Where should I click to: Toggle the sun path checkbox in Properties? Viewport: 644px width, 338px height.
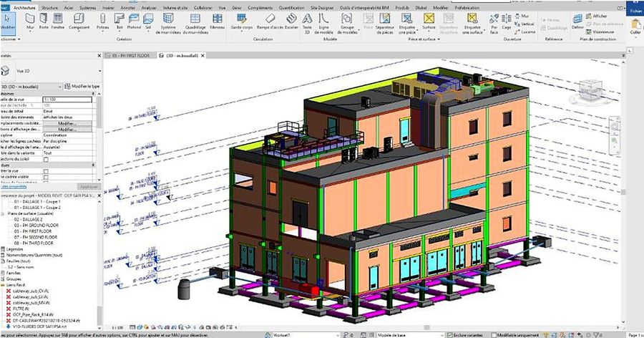click(x=46, y=159)
